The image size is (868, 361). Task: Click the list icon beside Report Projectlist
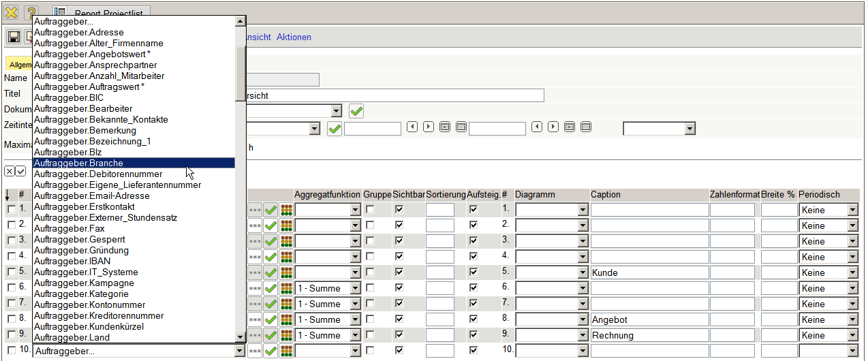pos(60,12)
